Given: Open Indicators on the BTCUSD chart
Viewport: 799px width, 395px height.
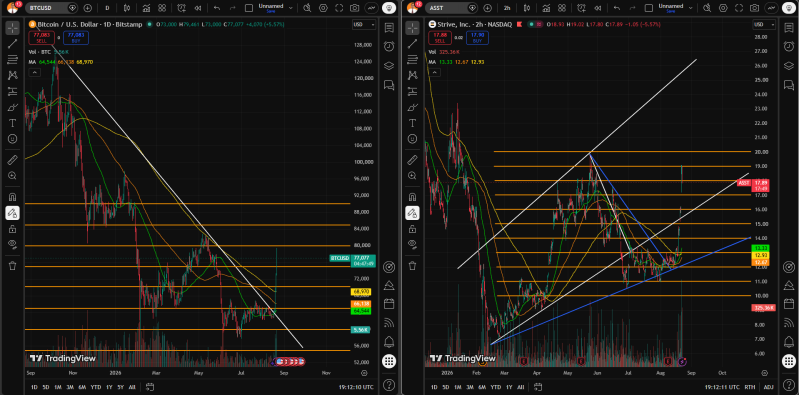Looking at the screenshot, I should (146, 8).
